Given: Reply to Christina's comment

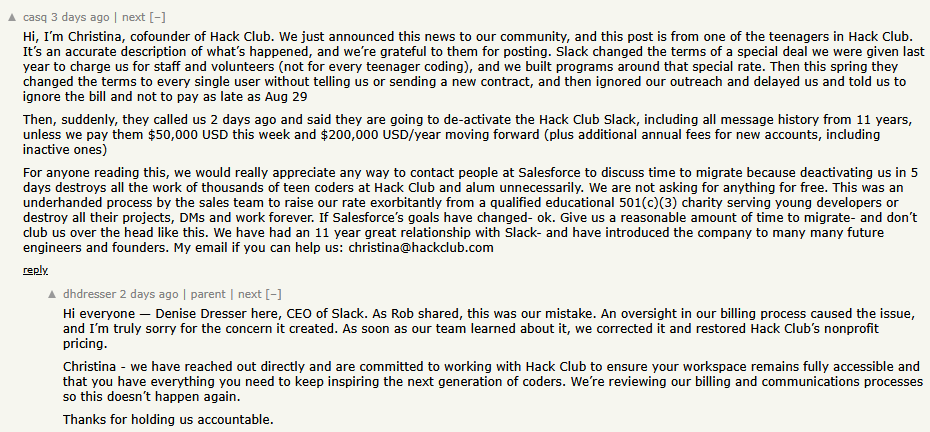Looking at the screenshot, I should pyautogui.click(x=35, y=270).
